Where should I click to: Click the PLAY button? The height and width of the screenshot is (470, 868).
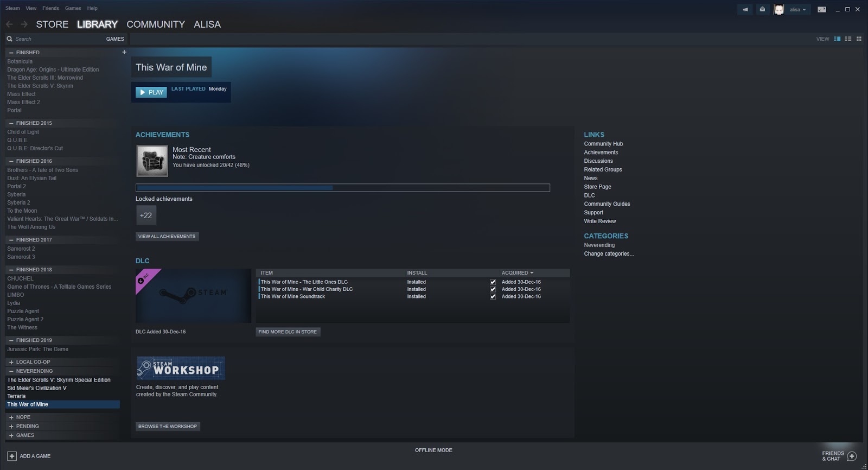point(151,92)
